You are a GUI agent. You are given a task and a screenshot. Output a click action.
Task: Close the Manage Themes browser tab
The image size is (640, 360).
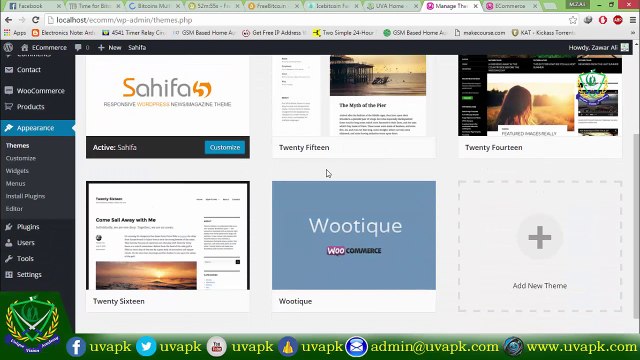(x=476, y=6)
